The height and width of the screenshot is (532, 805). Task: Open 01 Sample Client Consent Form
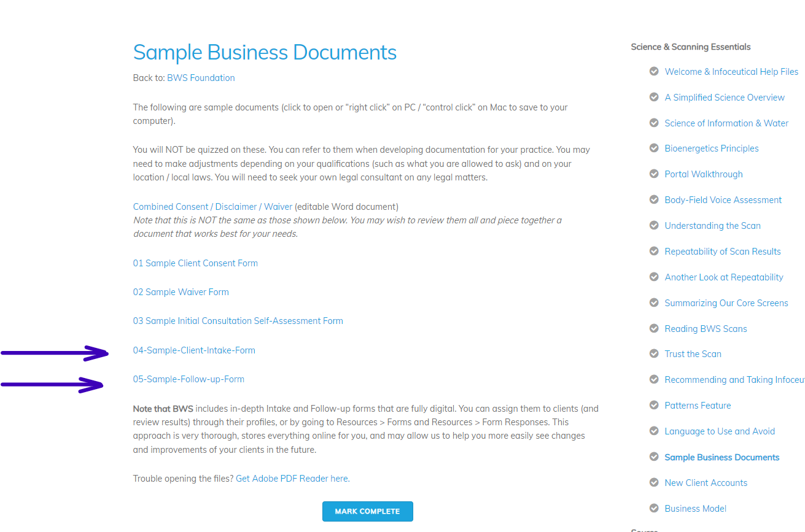click(x=195, y=263)
